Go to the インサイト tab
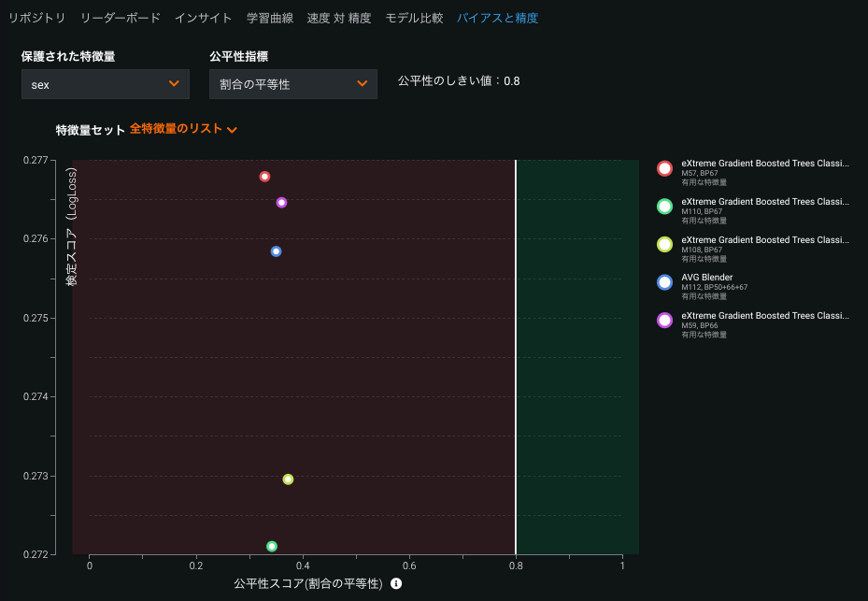 203,18
